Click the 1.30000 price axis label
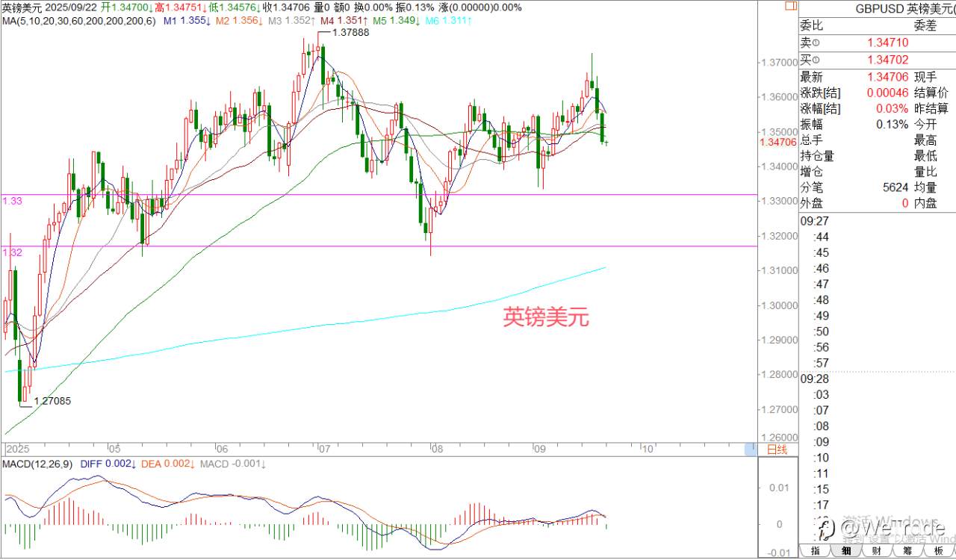Image resolution: width=956 pixels, height=560 pixels. (778, 305)
